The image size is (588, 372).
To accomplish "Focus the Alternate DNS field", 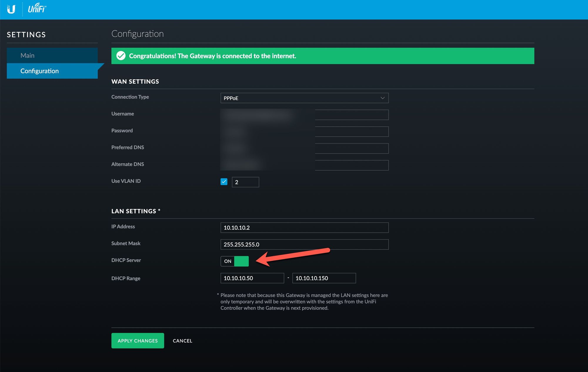I will tap(351, 165).
